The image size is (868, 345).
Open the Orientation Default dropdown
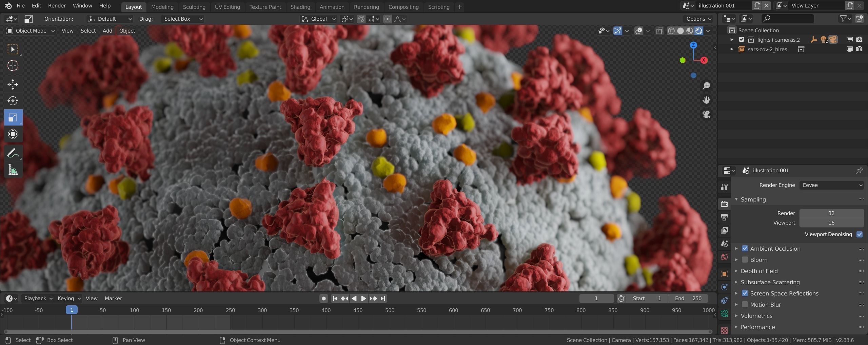(110, 19)
